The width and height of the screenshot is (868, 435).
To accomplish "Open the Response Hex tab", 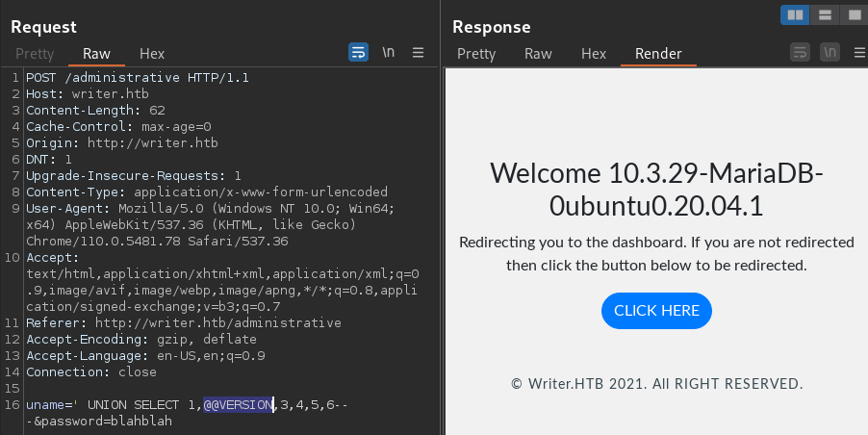I will coord(594,54).
